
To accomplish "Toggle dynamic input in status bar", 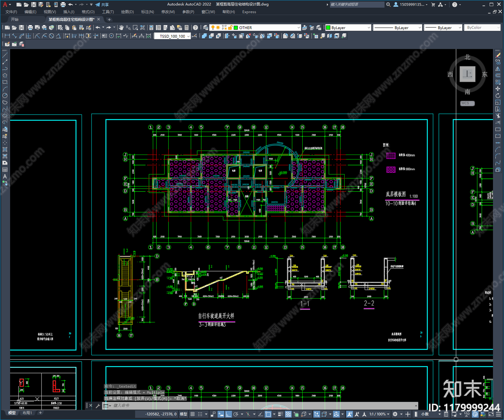I will [221, 414].
